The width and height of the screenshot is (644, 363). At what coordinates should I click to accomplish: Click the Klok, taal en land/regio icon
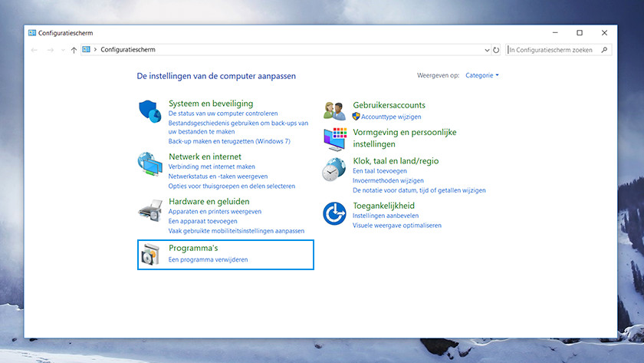pyautogui.click(x=334, y=170)
